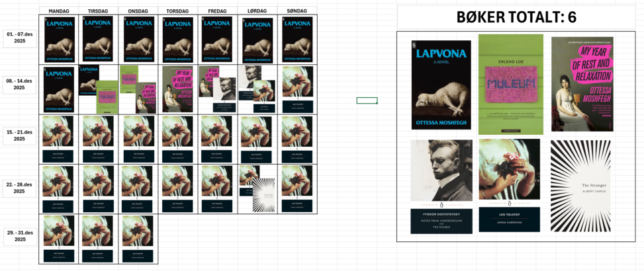Image resolution: width=644 pixels, height=271 pixels.
Task: Click the large Lapvona book cover
Action: pyautogui.click(x=441, y=85)
